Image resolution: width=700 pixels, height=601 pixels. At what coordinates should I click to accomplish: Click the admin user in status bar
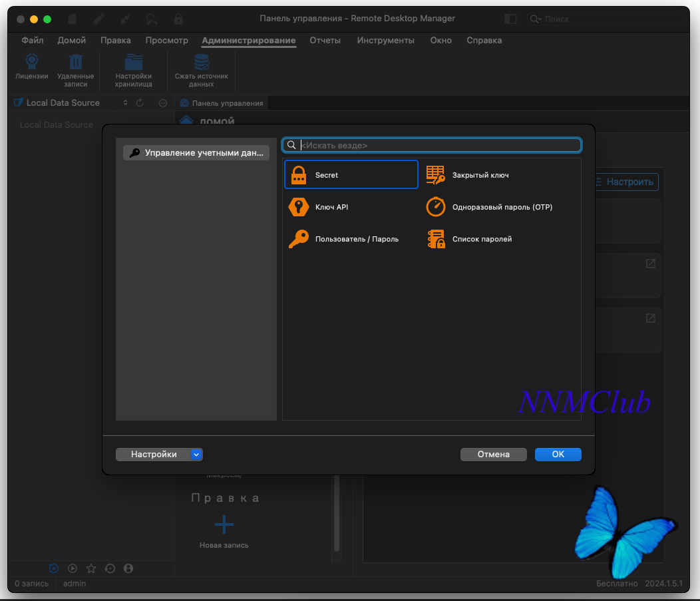coord(74,583)
